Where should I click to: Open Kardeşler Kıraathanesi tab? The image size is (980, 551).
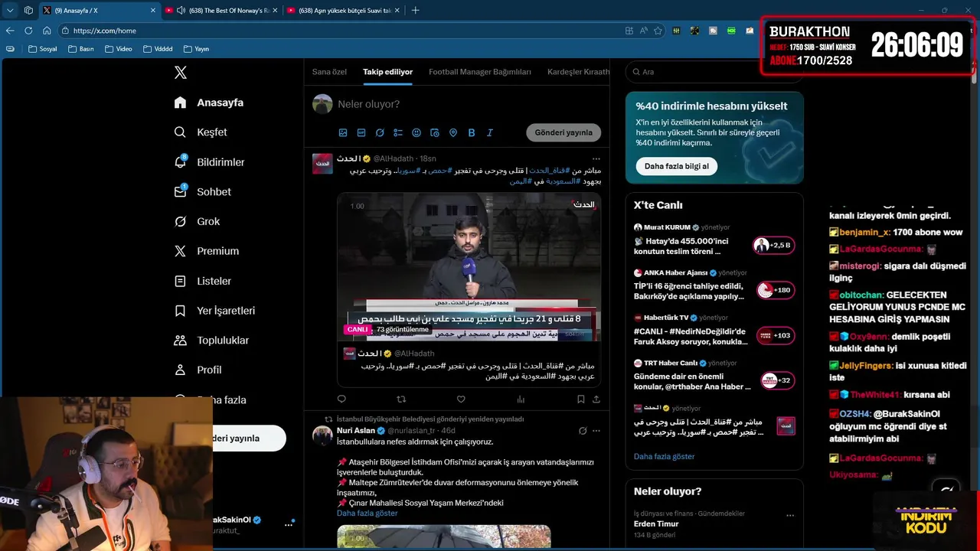click(579, 72)
